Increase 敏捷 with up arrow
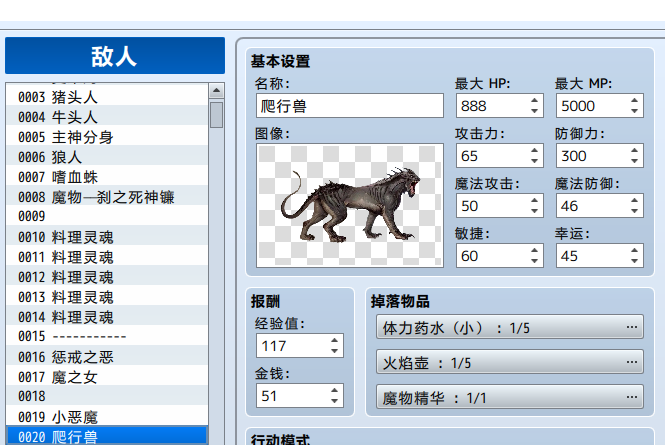The width and height of the screenshot is (665, 445). coord(534,251)
